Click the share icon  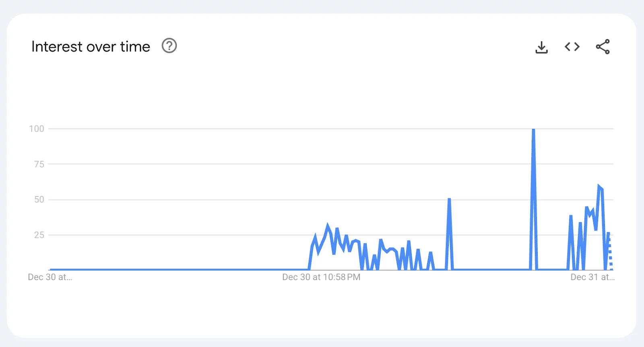click(603, 46)
